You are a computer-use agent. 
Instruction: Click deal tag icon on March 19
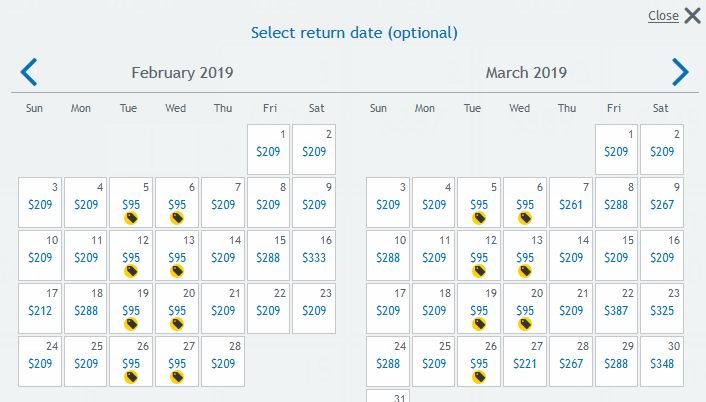479,324
